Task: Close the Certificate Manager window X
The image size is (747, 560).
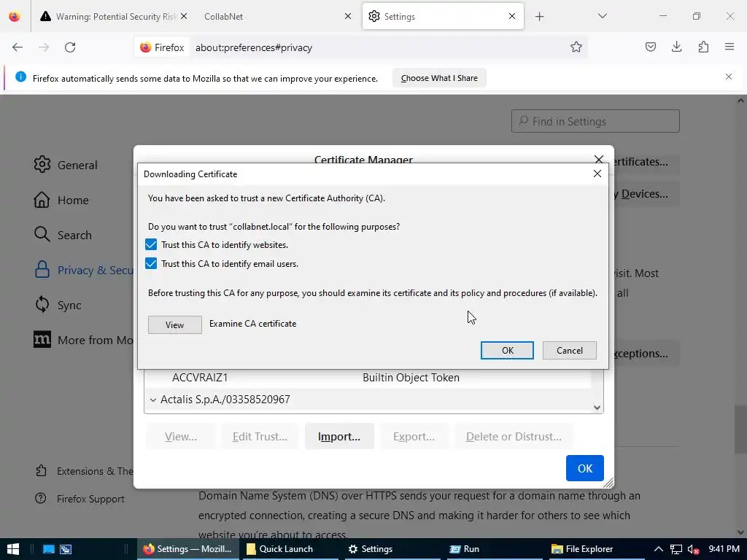Action: [x=599, y=158]
